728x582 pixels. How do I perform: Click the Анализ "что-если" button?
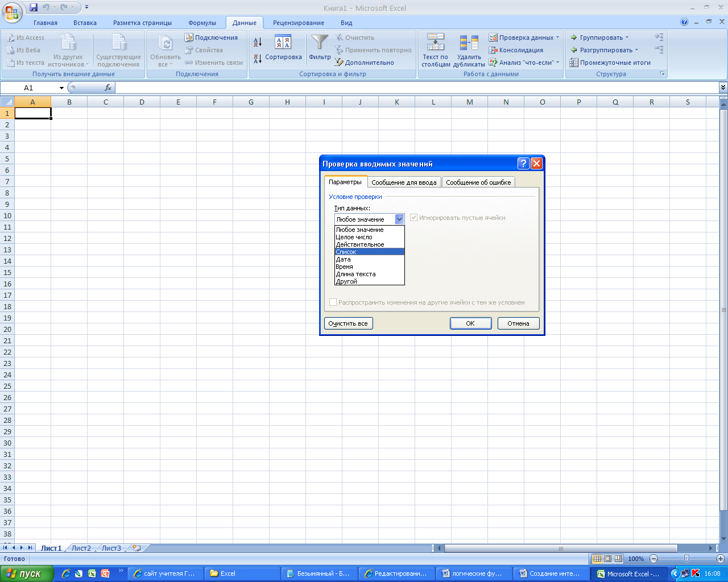tap(524, 63)
